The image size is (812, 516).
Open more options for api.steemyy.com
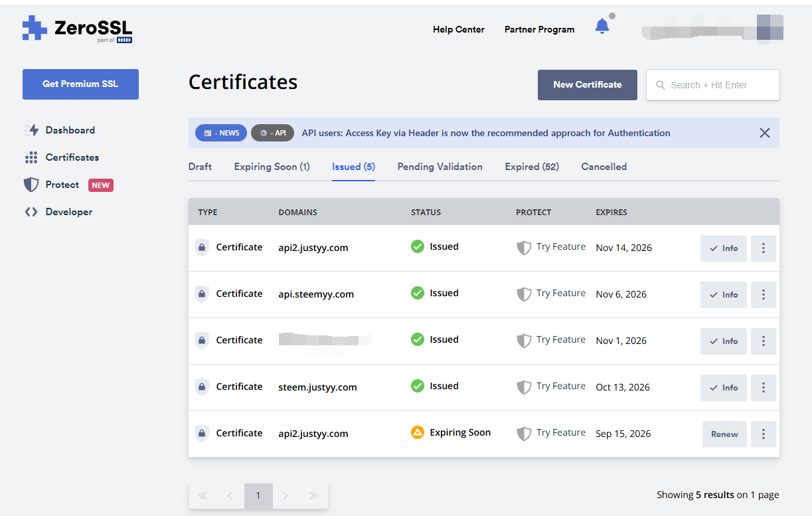764,295
